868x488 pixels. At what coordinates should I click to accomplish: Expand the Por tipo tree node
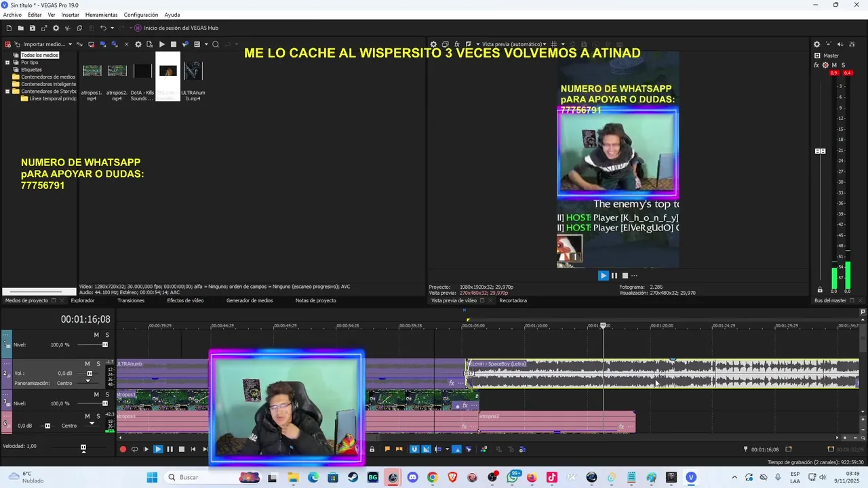click(x=7, y=62)
